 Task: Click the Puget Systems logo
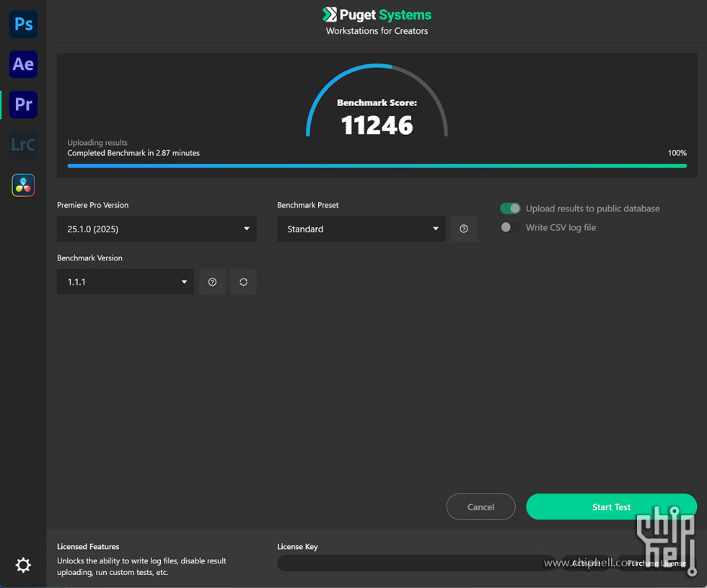(x=377, y=15)
